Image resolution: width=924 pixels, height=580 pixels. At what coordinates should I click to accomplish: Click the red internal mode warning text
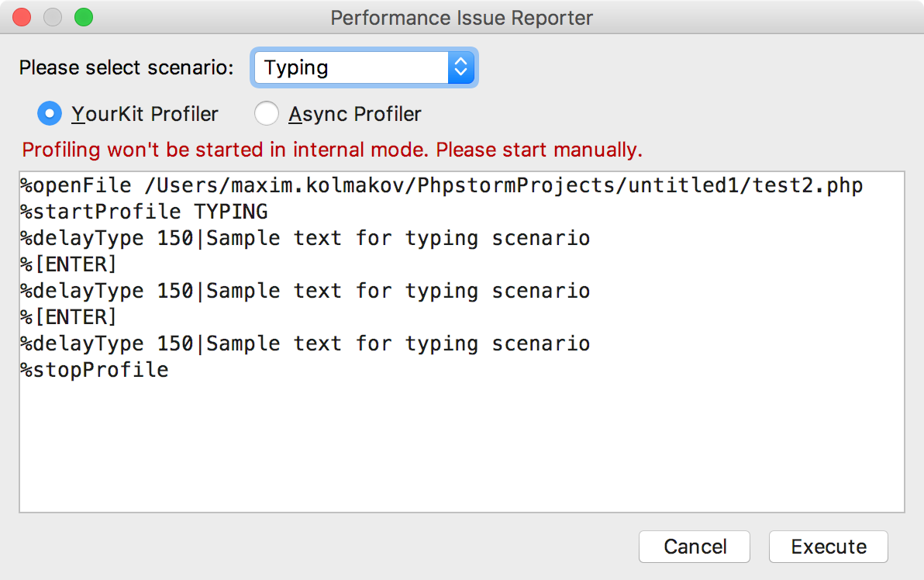332,150
